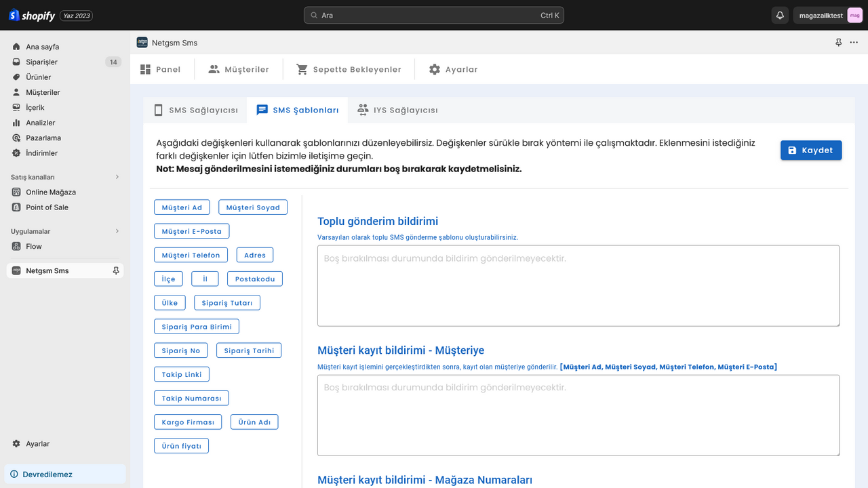This screenshot has width=868, height=488.
Task: Click the floppy disk icon on Kaydet
Action: pyautogui.click(x=793, y=150)
